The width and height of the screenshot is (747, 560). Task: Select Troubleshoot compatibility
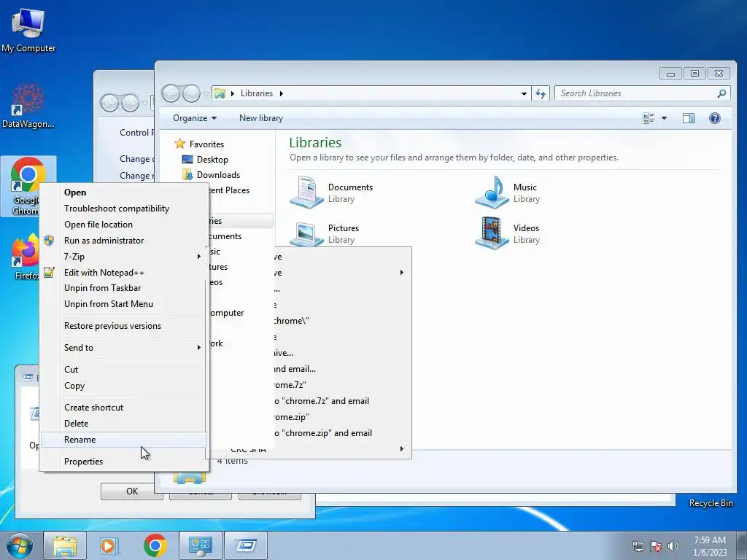click(x=124, y=209)
